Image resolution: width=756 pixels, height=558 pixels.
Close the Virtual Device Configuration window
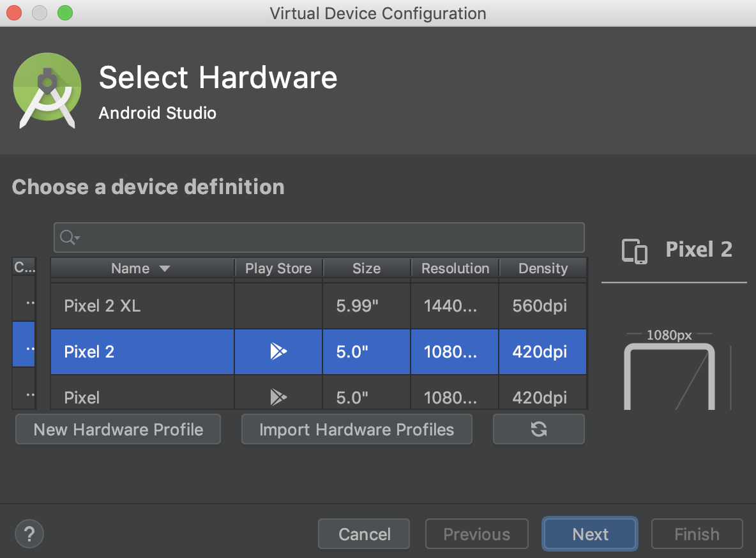click(14, 13)
